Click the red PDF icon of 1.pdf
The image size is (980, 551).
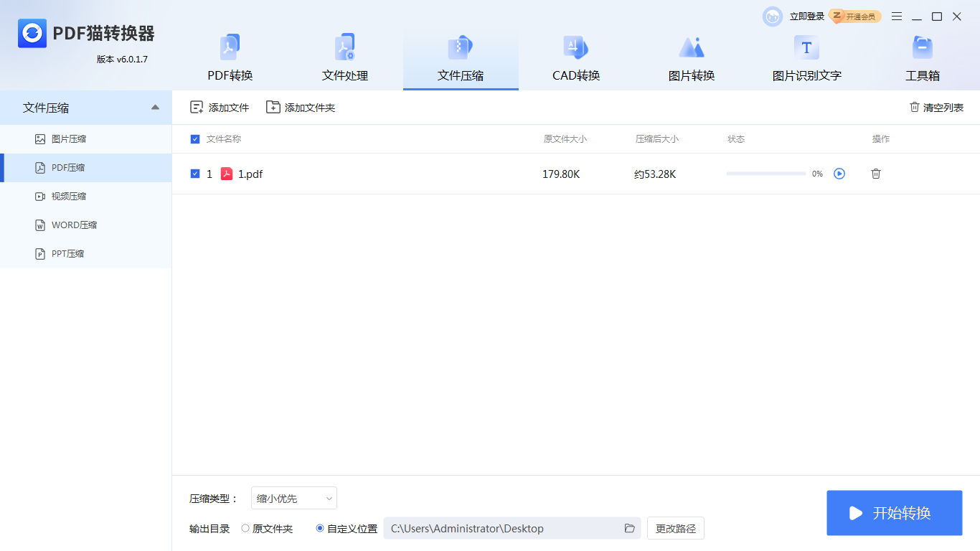coord(227,174)
